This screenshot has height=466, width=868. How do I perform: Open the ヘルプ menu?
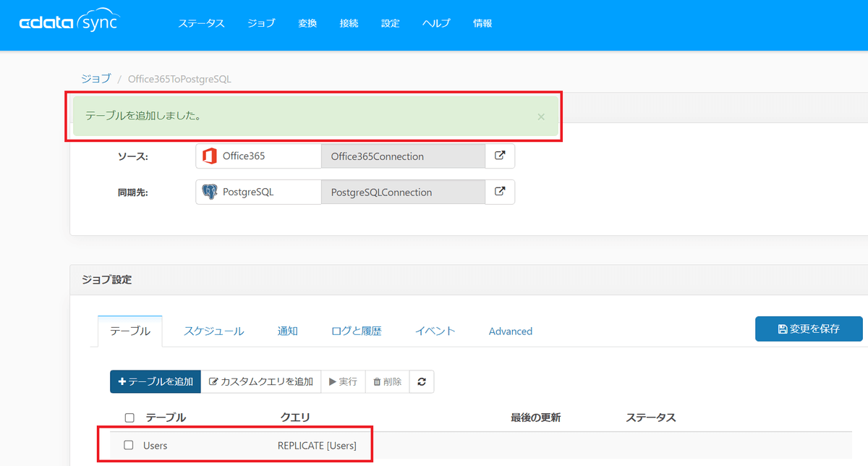(436, 23)
